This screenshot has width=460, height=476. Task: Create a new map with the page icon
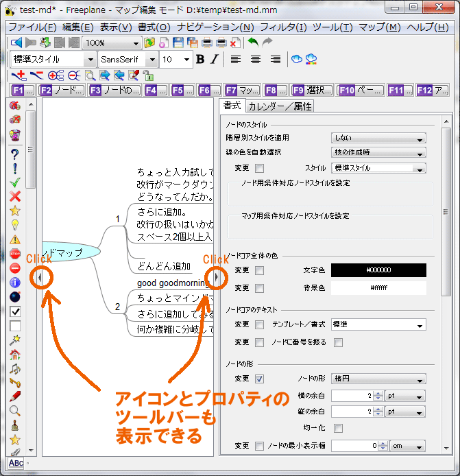click(164, 43)
